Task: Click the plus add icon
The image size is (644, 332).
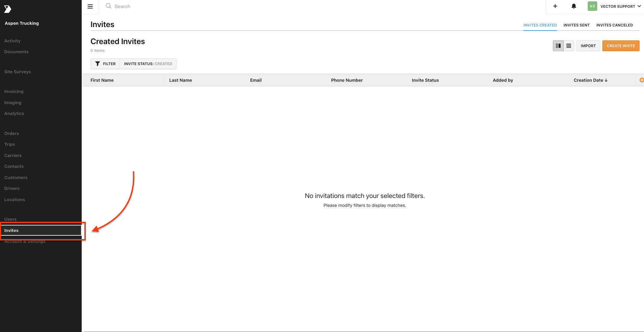Action: tap(555, 6)
